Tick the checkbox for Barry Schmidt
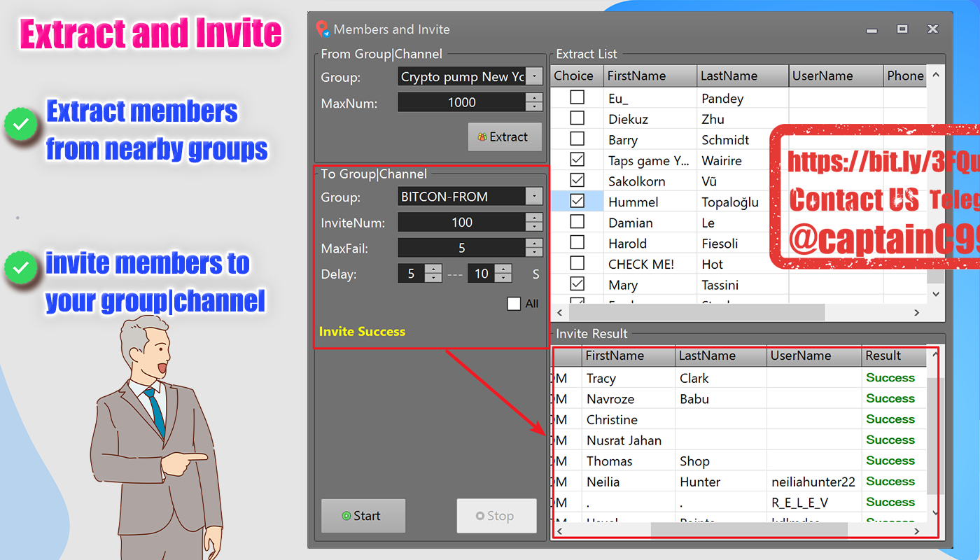The width and height of the screenshot is (980, 560). pos(577,139)
